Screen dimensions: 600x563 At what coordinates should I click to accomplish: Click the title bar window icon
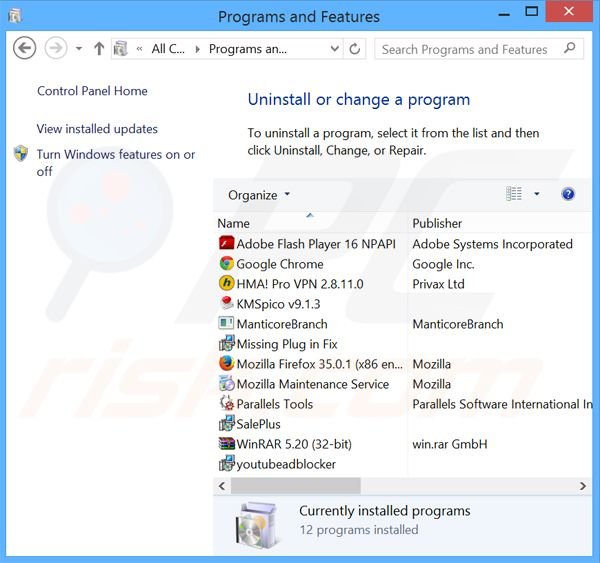15,16
